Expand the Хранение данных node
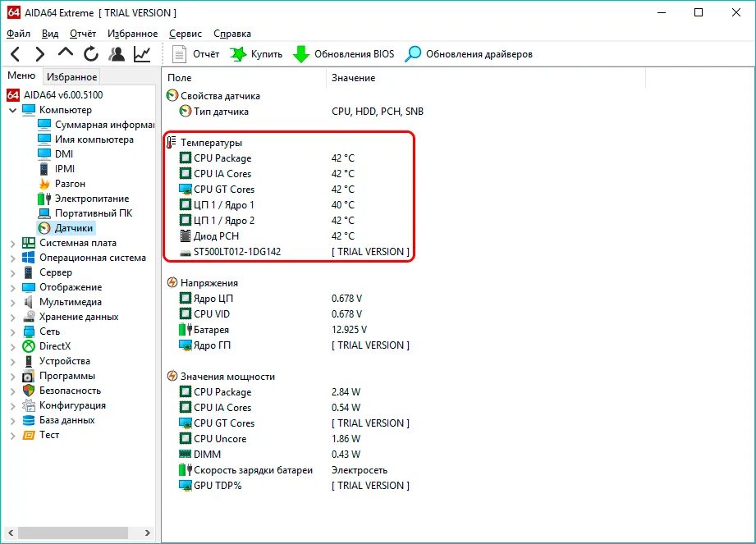756x544 pixels. 12,317
